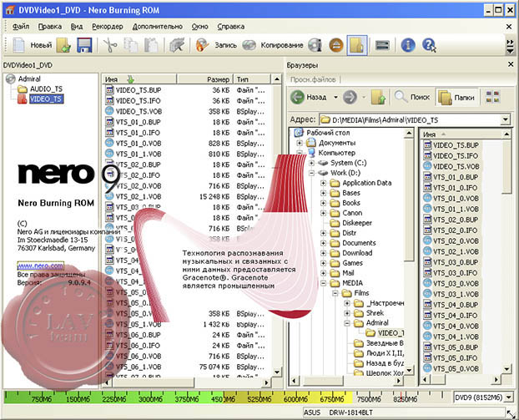Open the Правка menu
519x420 pixels.
[50, 27]
